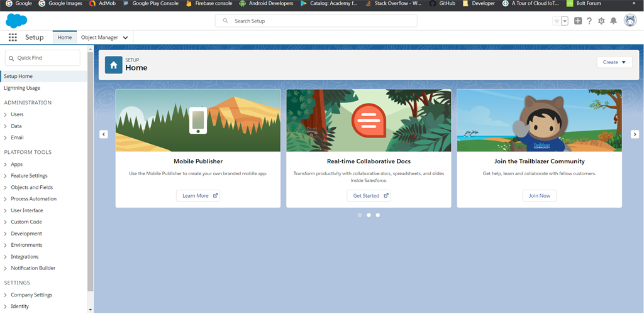Expand the Apps tree node
This screenshot has width=644, height=314.
5,165
